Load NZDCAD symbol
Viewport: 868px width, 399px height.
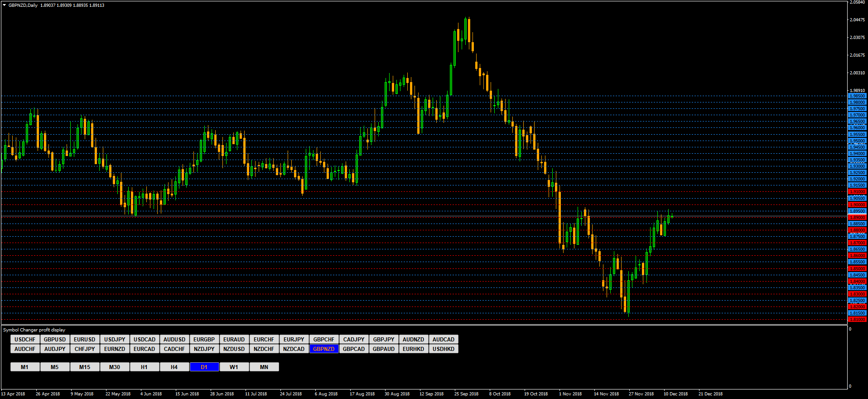[294, 349]
